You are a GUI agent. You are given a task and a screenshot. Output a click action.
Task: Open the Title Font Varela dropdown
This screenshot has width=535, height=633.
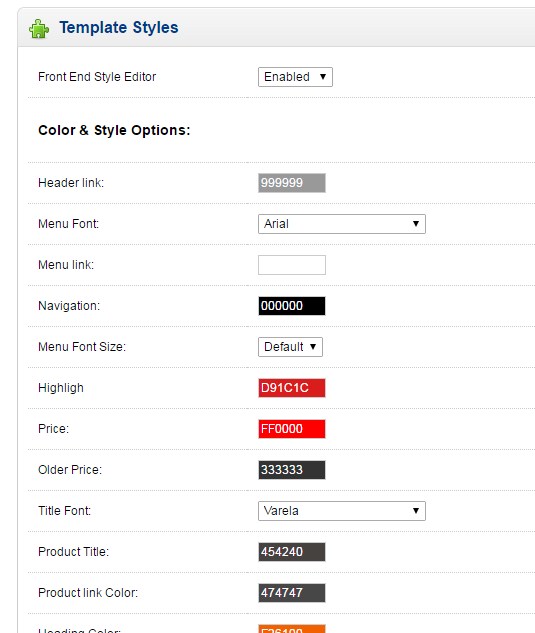[x=342, y=511]
